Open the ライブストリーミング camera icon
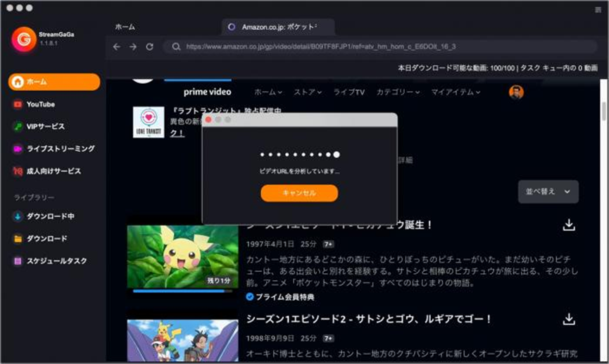Image resolution: width=609 pixels, height=364 pixels. (x=18, y=149)
